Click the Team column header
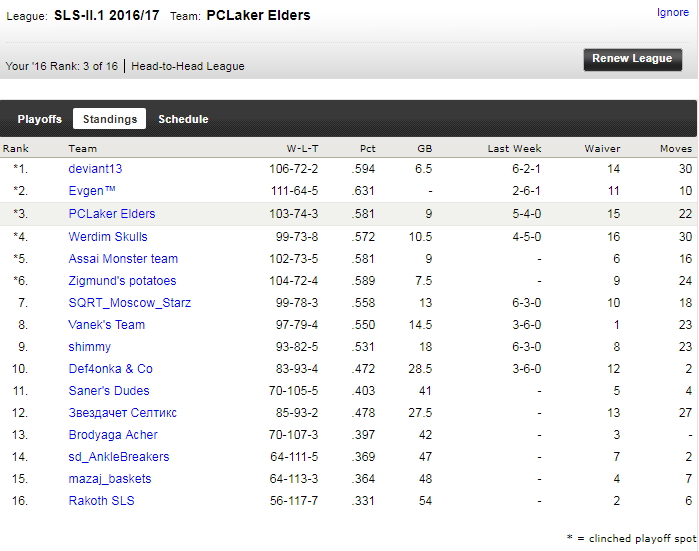This screenshot has width=699, height=551. (82, 148)
